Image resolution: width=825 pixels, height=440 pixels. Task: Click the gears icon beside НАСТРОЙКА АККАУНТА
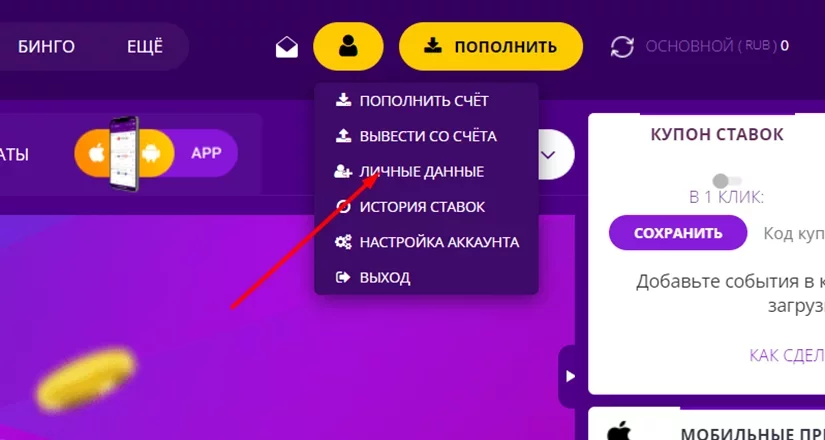click(344, 242)
